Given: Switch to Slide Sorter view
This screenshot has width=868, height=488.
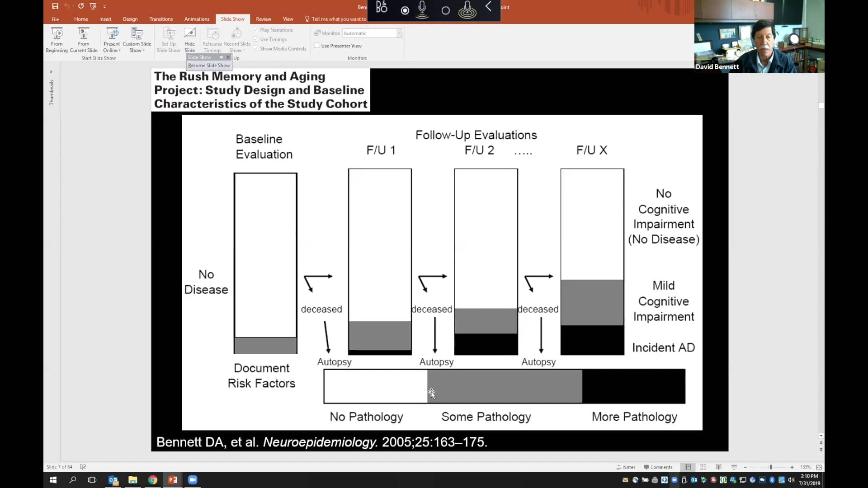Looking at the screenshot, I should [x=703, y=467].
